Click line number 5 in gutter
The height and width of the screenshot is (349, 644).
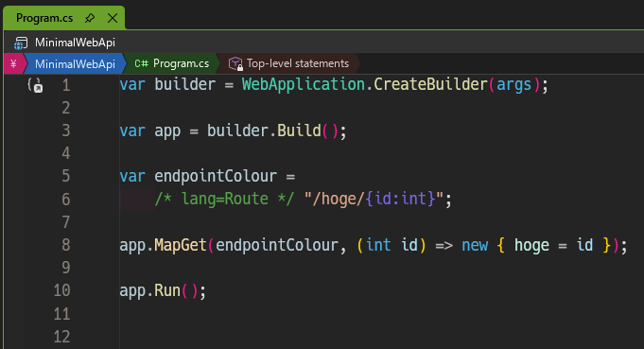tap(66, 176)
